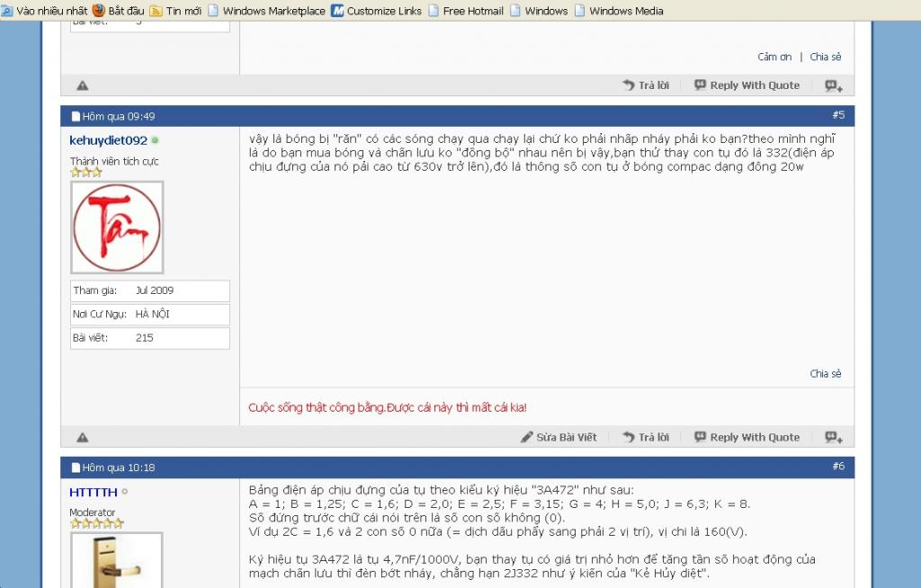This screenshot has height=588, width=921.
Task: Click Sửa Bài Viết edit button
Action: [x=559, y=437]
